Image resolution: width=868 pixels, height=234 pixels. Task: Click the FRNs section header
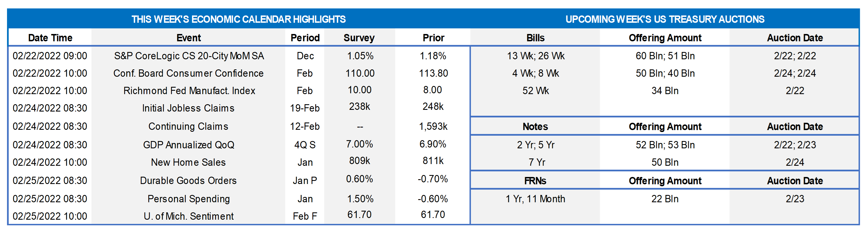tap(535, 181)
